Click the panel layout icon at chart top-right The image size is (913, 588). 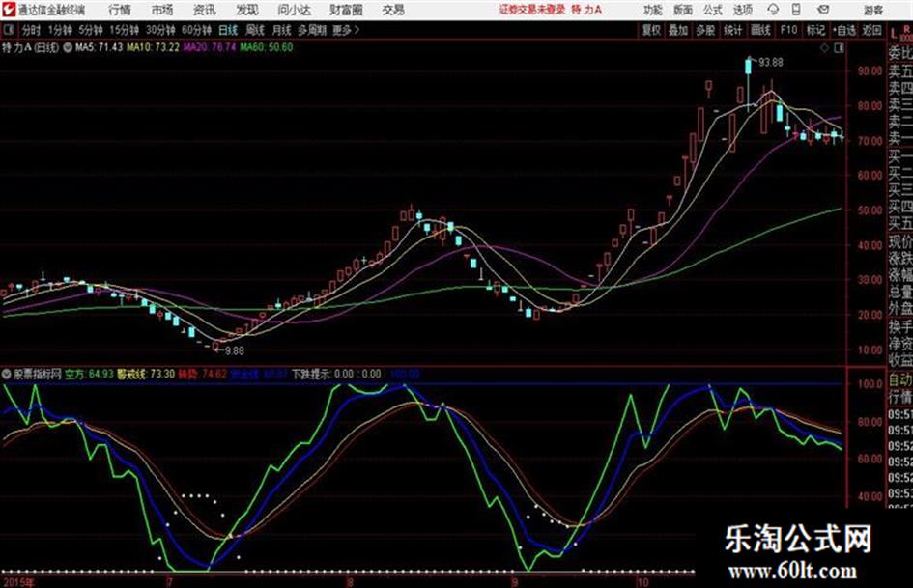coord(839,48)
